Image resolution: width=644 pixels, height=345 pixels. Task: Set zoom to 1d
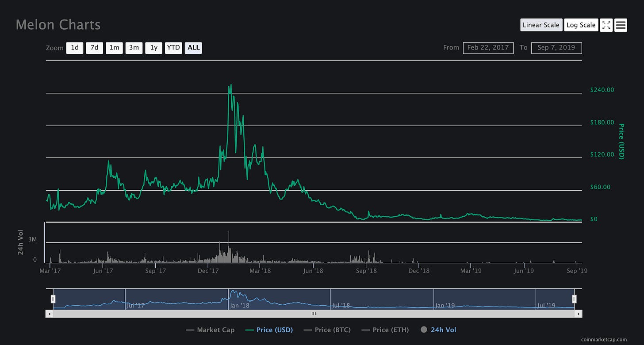[x=75, y=48]
